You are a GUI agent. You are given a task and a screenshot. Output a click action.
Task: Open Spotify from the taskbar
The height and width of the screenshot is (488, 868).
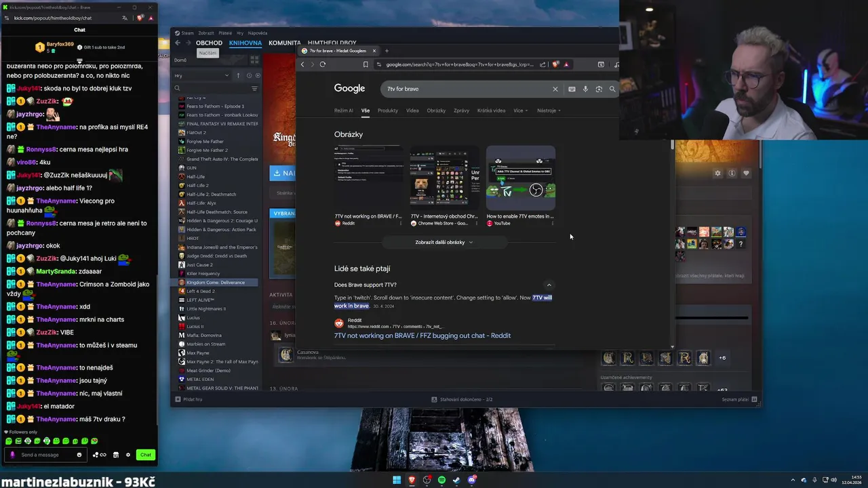tap(441, 480)
